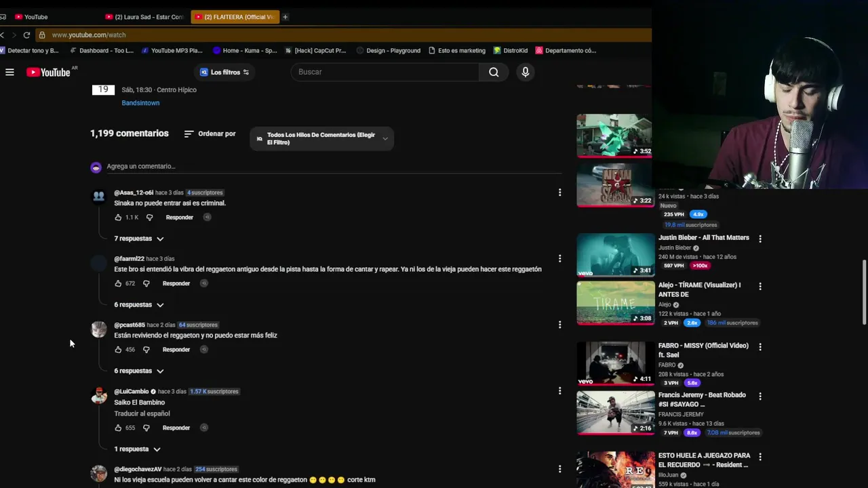The width and height of the screenshot is (868, 488).
Task: Expand 6 respuestas under @pcast685 comment
Action: point(139,371)
